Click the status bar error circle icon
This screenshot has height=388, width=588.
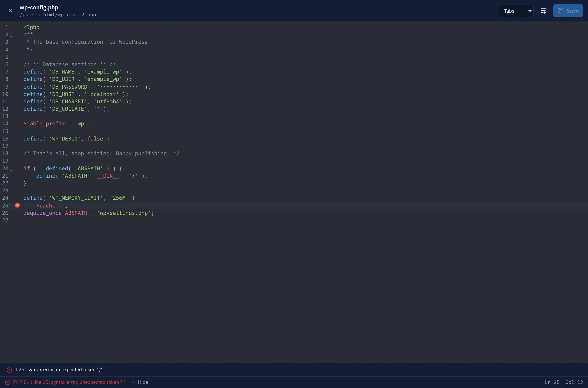click(8, 382)
